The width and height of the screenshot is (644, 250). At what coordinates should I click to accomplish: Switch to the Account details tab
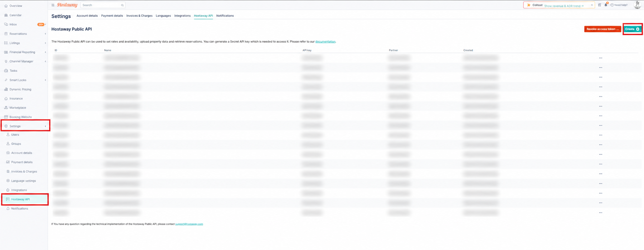[x=87, y=16]
